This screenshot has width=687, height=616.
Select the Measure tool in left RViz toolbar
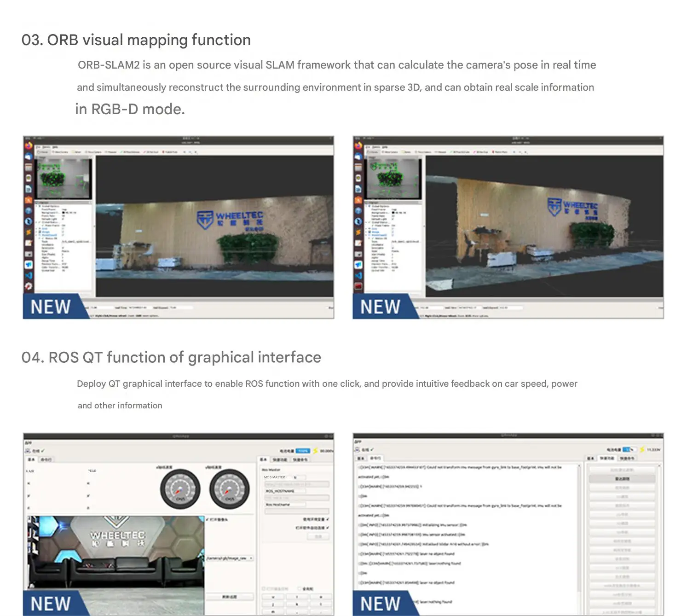point(111,151)
